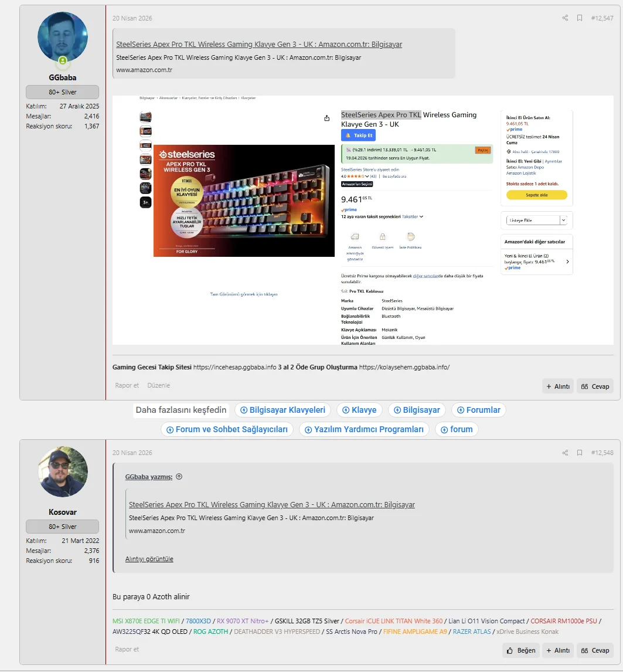
Task: Click GGbaba's join date 27 Aralık 2025
Action: coord(79,106)
